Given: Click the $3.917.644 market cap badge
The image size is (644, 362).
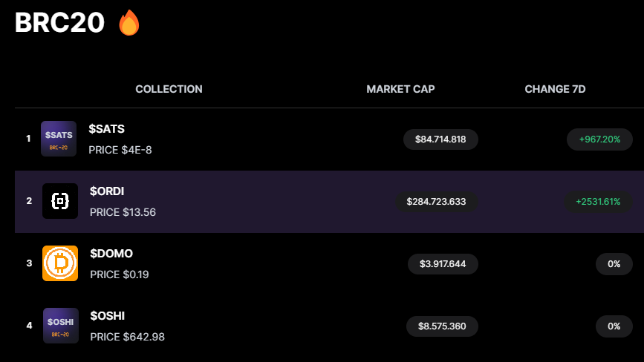Looking at the screenshot, I should pos(443,264).
